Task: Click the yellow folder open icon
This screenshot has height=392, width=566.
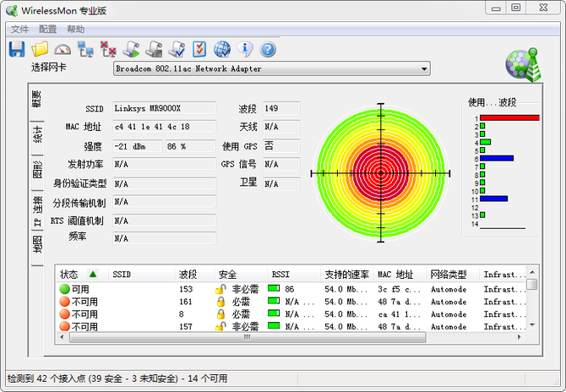Action: (40, 49)
